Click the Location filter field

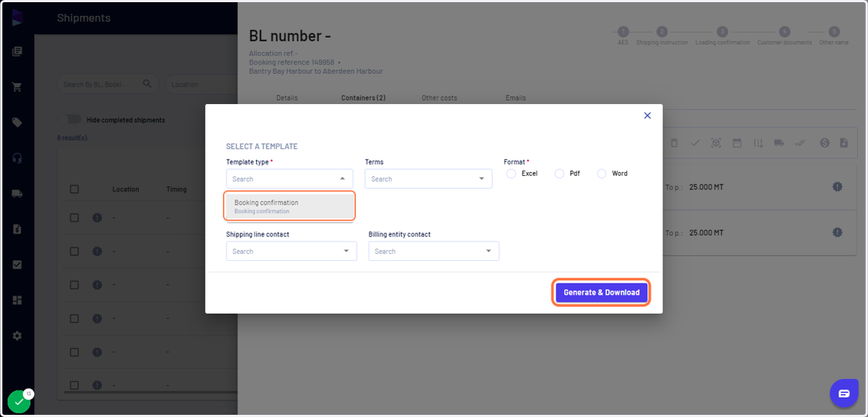tap(203, 84)
